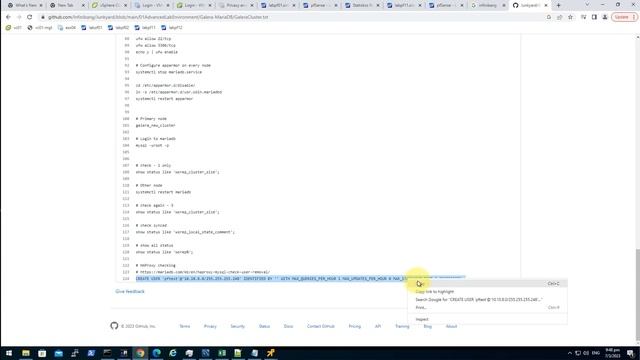The image size is (640, 360).
Task: Open the Privacy footer link
Action: (x=210, y=326)
